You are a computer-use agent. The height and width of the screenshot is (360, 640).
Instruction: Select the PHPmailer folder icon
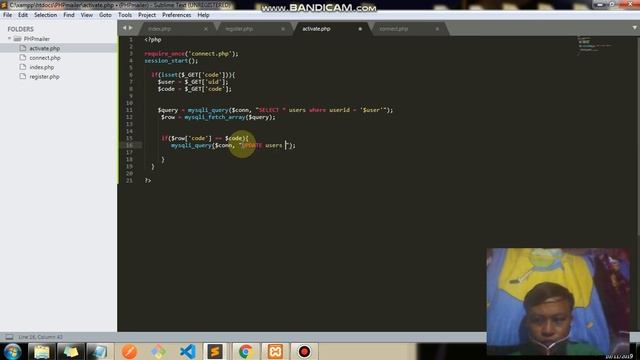(17, 39)
